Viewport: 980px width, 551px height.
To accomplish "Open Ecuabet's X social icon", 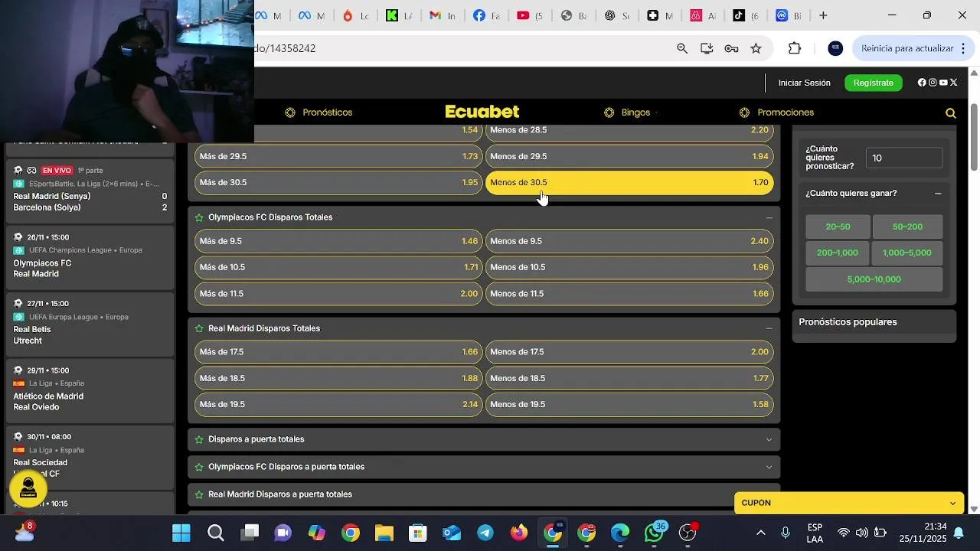I will [x=954, y=83].
